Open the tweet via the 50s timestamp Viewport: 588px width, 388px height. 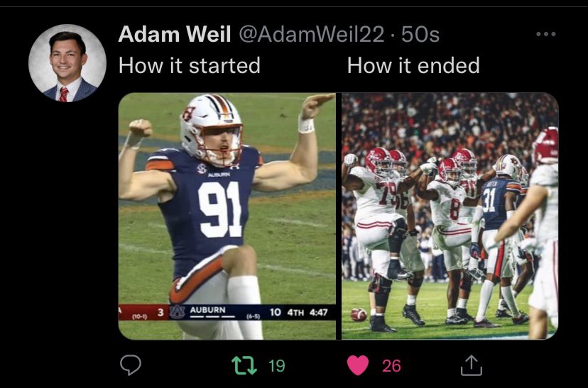tap(420, 35)
